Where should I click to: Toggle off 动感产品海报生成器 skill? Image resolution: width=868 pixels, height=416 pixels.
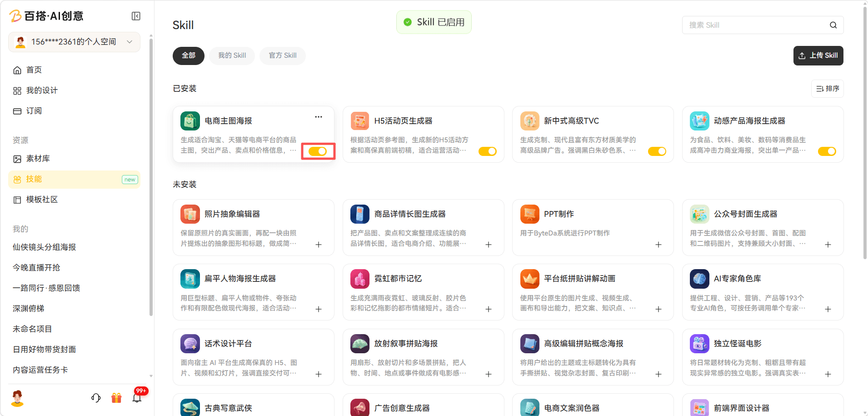coord(827,151)
